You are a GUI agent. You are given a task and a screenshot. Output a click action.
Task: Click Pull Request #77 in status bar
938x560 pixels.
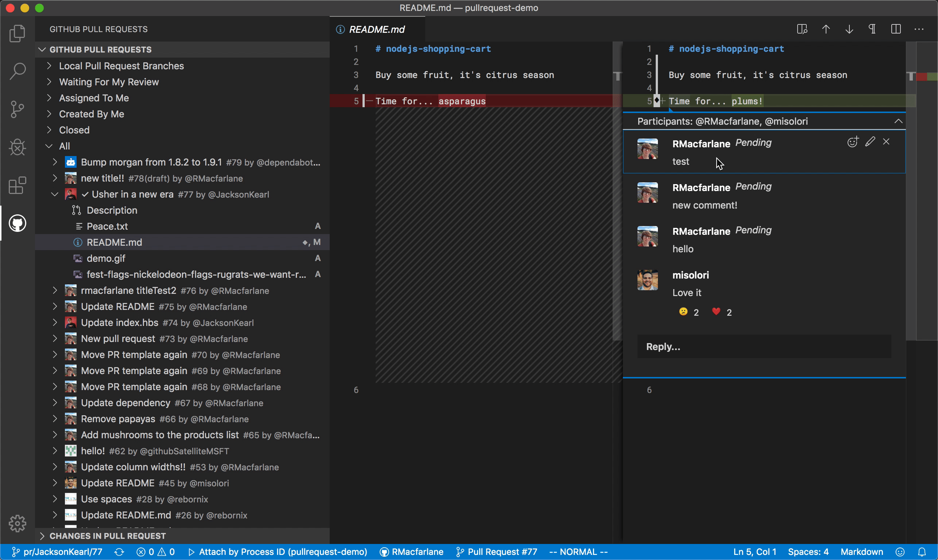click(496, 552)
